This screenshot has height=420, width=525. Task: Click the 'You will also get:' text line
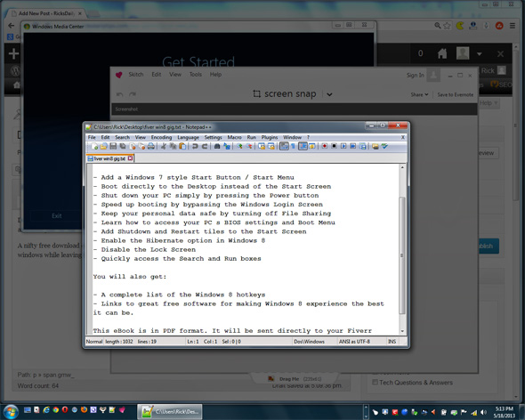[130, 277]
